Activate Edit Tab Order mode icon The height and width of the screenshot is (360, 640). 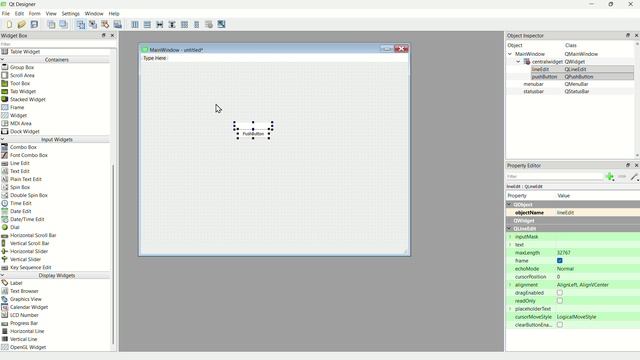pyautogui.click(x=118, y=24)
